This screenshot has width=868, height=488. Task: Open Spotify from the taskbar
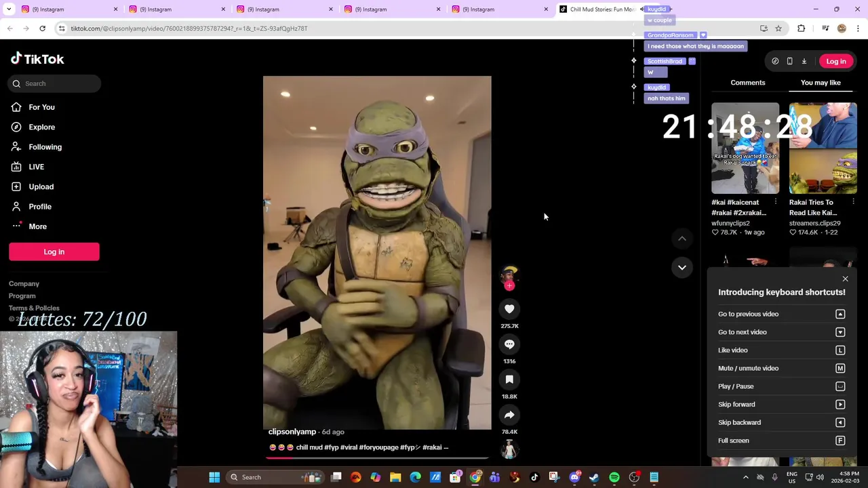[x=614, y=477]
